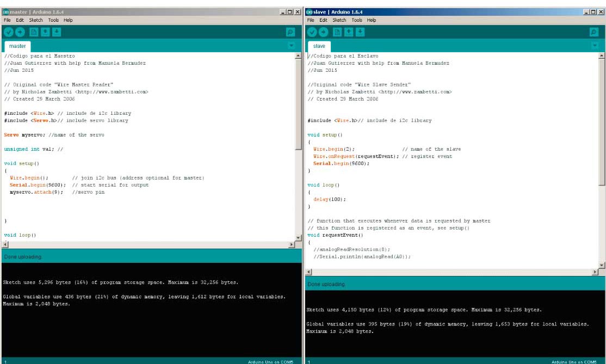
Task: Click New sketch icon in master window
Action: 34,32
